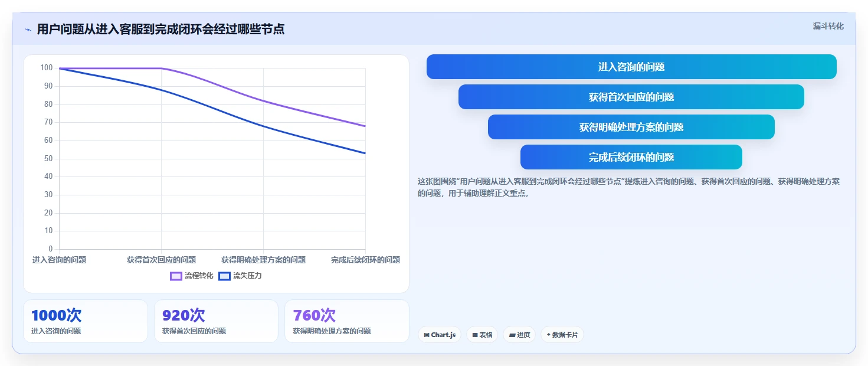Click the 1000次 value in the stat card
Viewport: 868px width, 366px height.
pyautogui.click(x=56, y=315)
